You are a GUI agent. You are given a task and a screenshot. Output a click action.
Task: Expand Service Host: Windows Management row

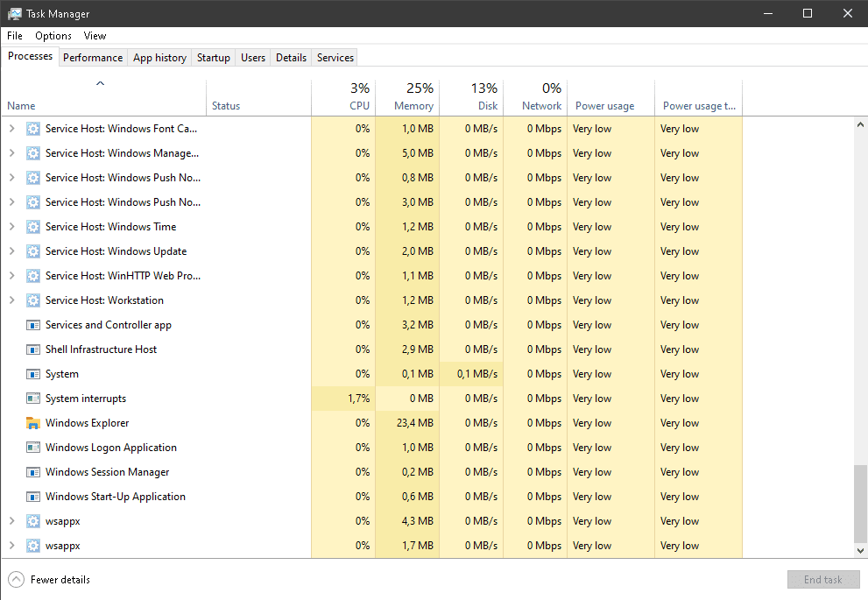click(11, 152)
